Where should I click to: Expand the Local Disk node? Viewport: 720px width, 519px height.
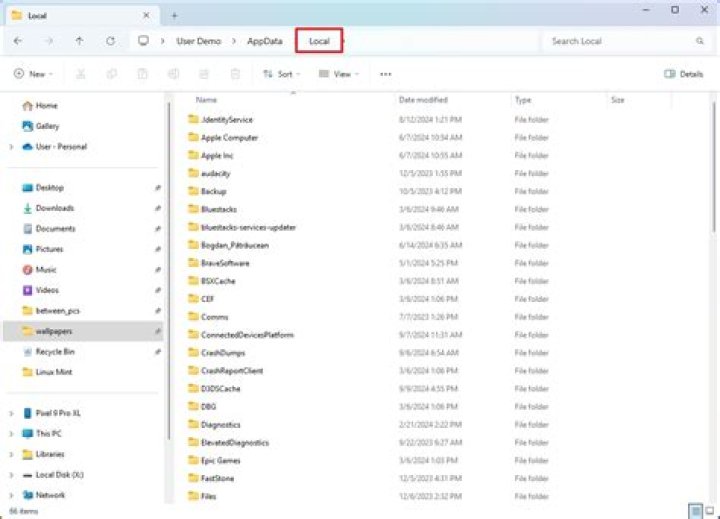point(11,475)
